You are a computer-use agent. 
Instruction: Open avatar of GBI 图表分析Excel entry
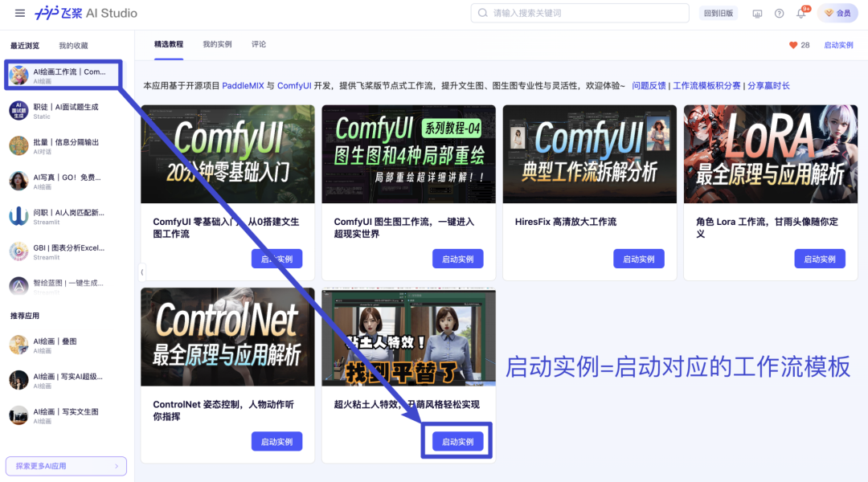point(18,251)
